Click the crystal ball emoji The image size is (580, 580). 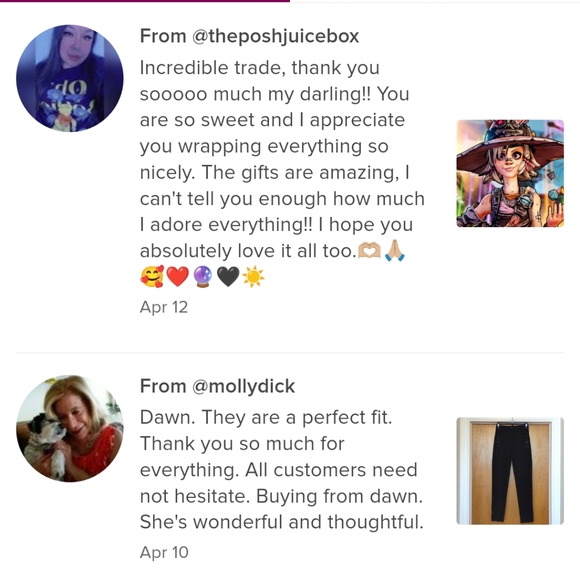203,276
